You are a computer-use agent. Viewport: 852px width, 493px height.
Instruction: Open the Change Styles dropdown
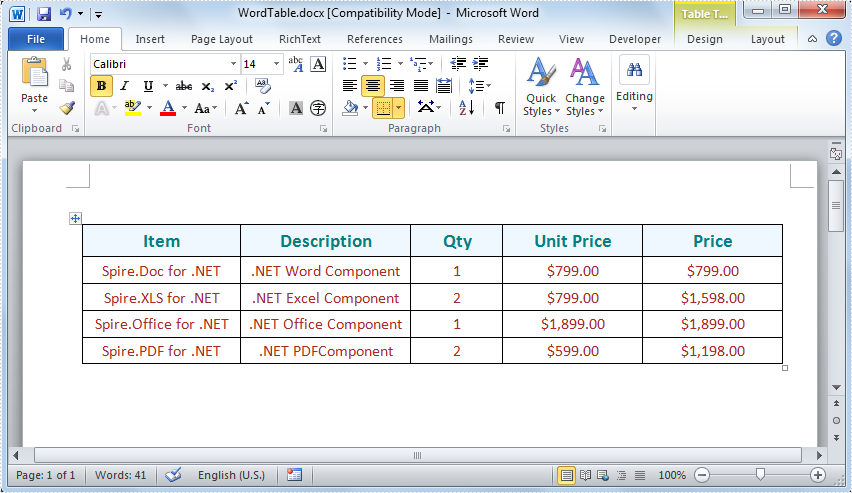[585, 87]
